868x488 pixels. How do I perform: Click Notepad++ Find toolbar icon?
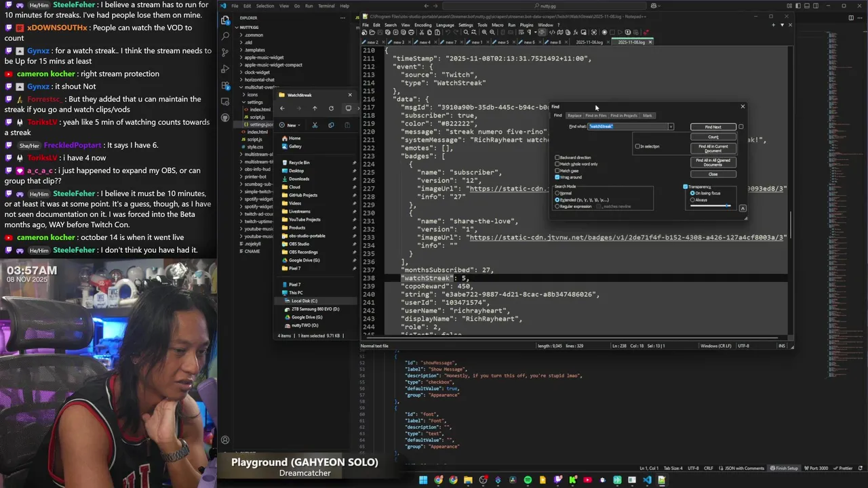pos(466,33)
